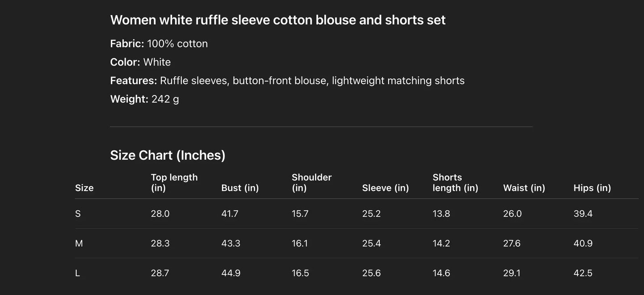The height and width of the screenshot is (295, 644).
Task: Click the Weight 242 g line
Action: pyautogui.click(x=144, y=99)
